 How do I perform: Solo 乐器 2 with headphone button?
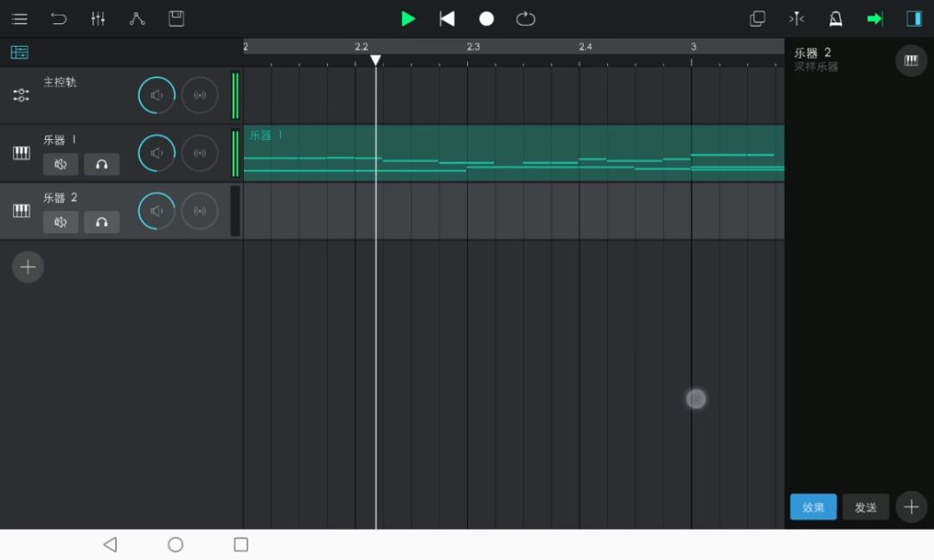point(102,222)
